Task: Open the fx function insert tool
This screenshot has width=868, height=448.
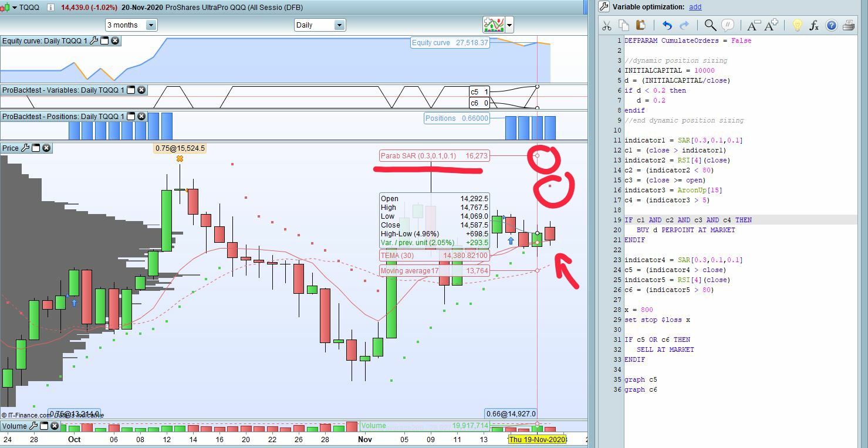Action: (x=814, y=25)
